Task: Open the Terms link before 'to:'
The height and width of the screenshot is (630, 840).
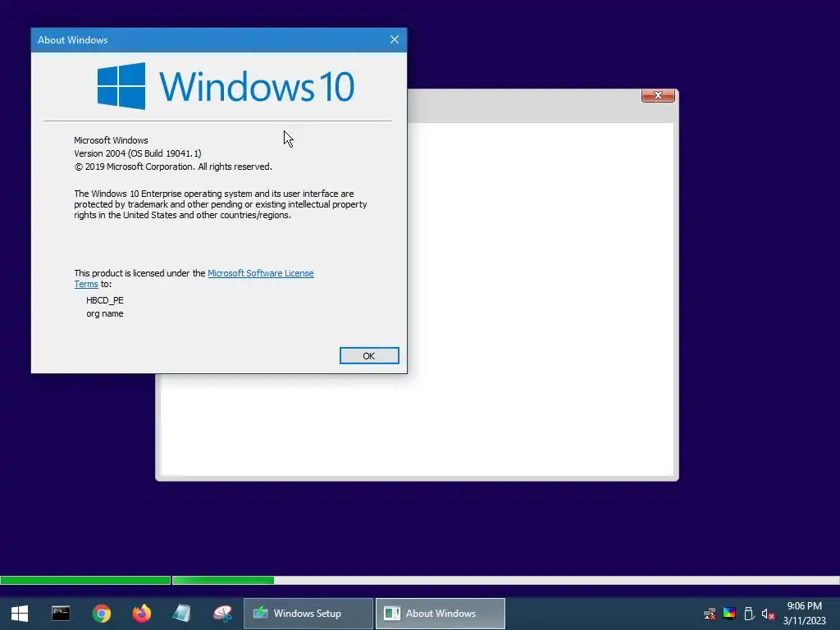Action: 85,285
